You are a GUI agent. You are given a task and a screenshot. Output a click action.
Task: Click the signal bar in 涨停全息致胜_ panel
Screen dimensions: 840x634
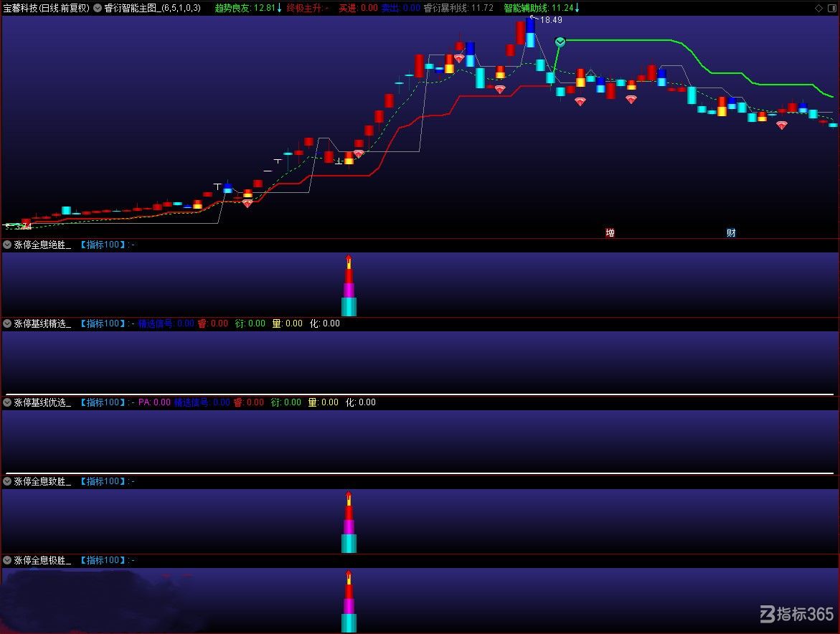tap(349, 522)
